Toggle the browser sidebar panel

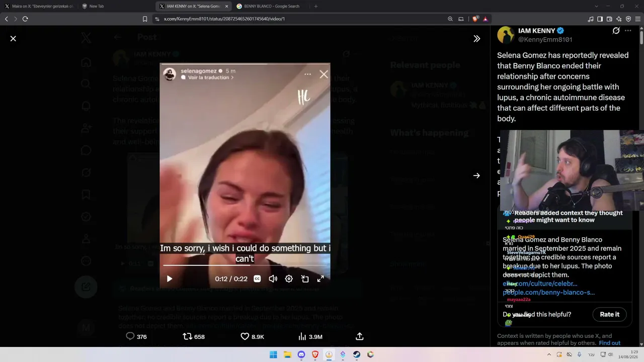click(x=600, y=19)
